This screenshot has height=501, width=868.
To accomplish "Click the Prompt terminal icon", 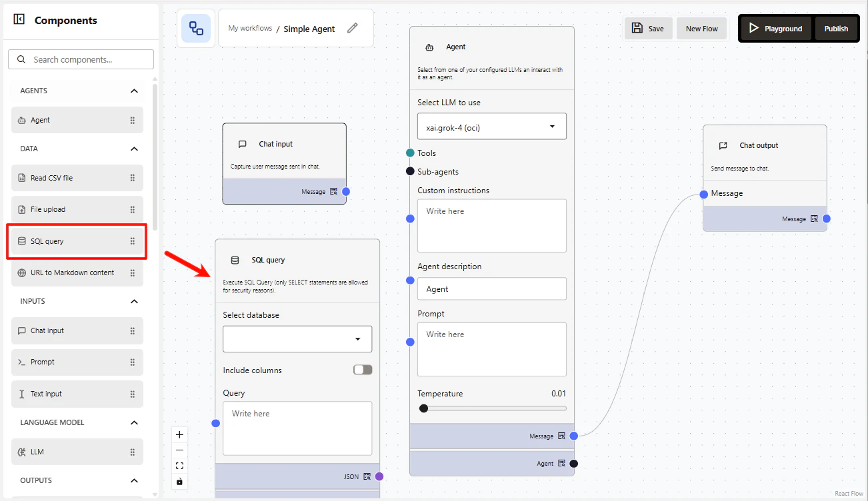I will point(22,362).
